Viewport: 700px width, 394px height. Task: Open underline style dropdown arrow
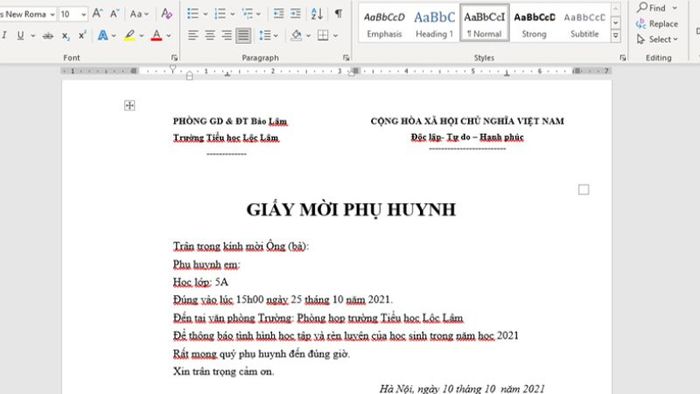33,36
